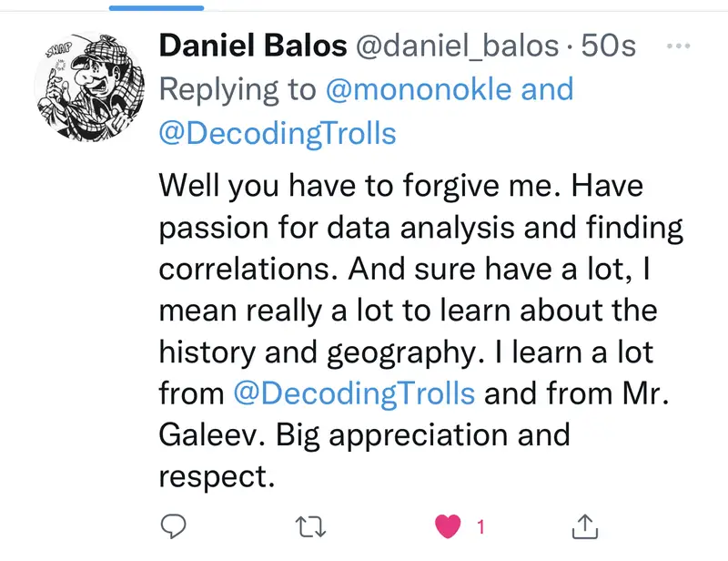Open @DecodingTrolls in the Replying to line
The height and width of the screenshot is (561, 728).
pyautogui.click(x=278, y=133)
